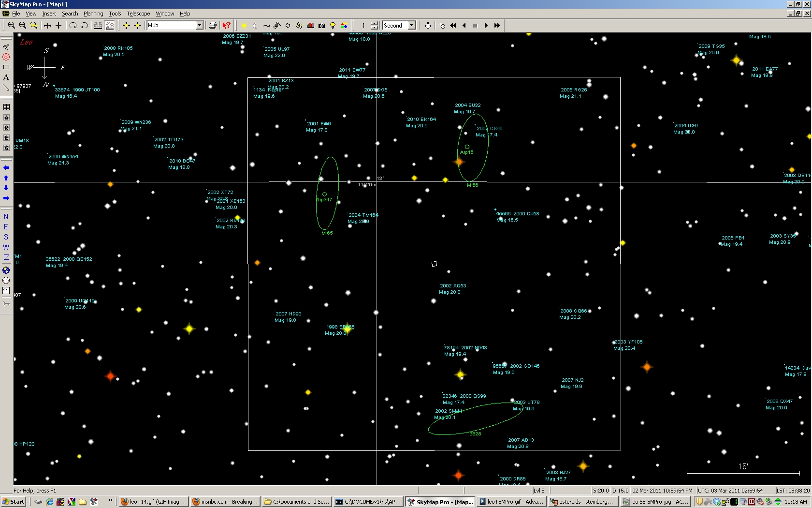Click the M65 target name field
Viewport: 812px width, 508px height.
pos(171,25)
